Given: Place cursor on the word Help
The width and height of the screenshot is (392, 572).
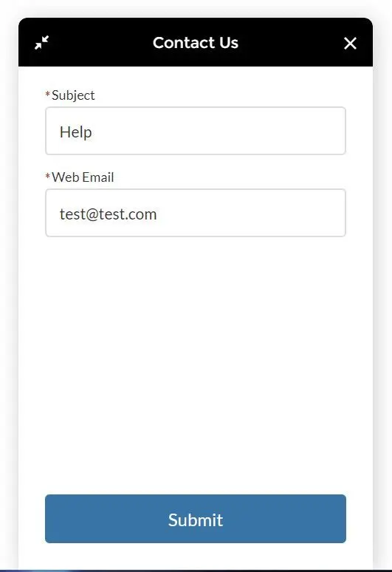Looking at the screenshot, I should click(x=76, y=132).
